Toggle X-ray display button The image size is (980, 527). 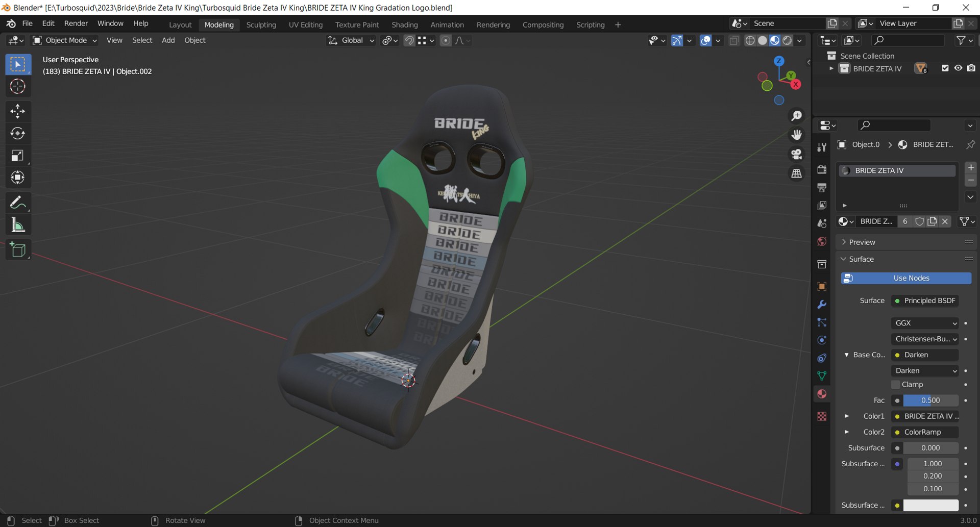pyautogui.click(x=734, y=40)
